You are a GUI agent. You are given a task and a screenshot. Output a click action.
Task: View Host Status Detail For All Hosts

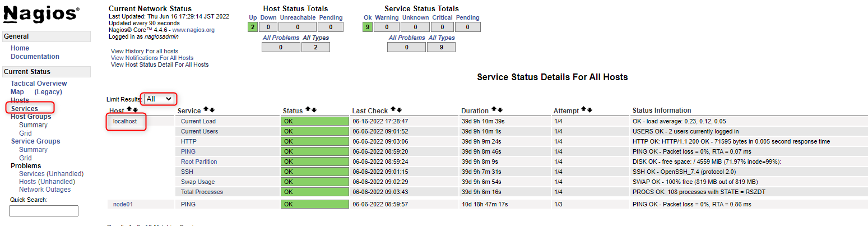point(160,64)
